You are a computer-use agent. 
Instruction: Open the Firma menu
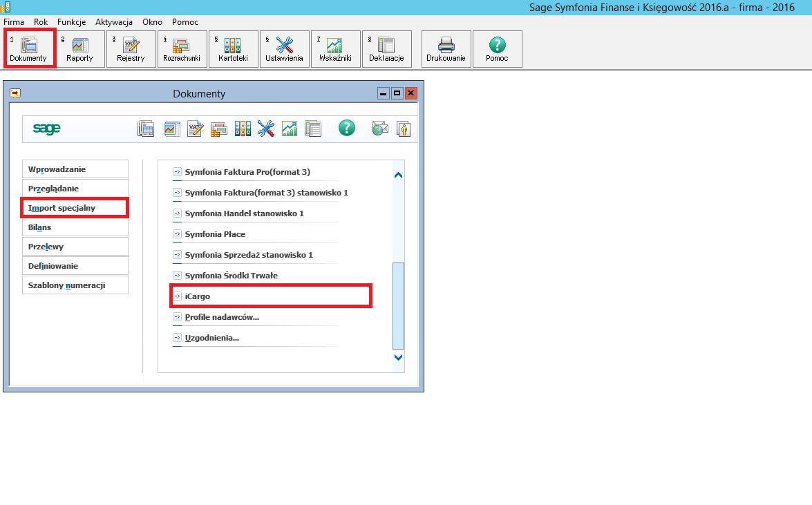(x=14, y=22)
